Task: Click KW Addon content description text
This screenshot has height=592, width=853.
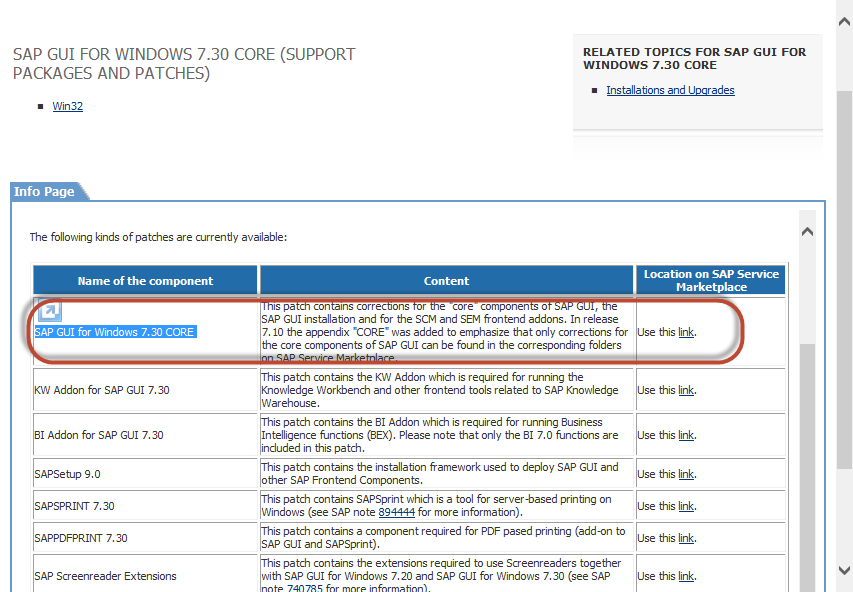Action: tap(440, 390)
